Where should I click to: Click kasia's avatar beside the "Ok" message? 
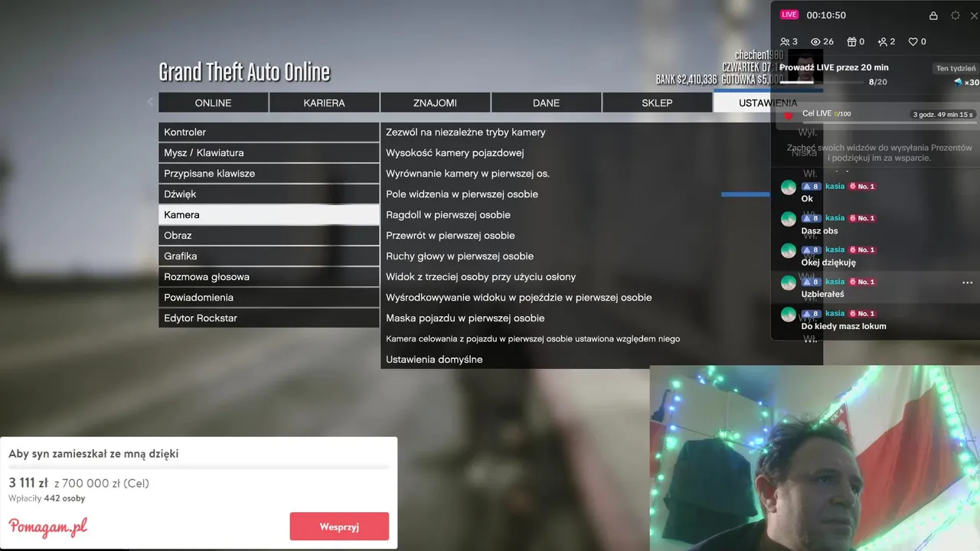pyautogui.click(x=789, y=187)
